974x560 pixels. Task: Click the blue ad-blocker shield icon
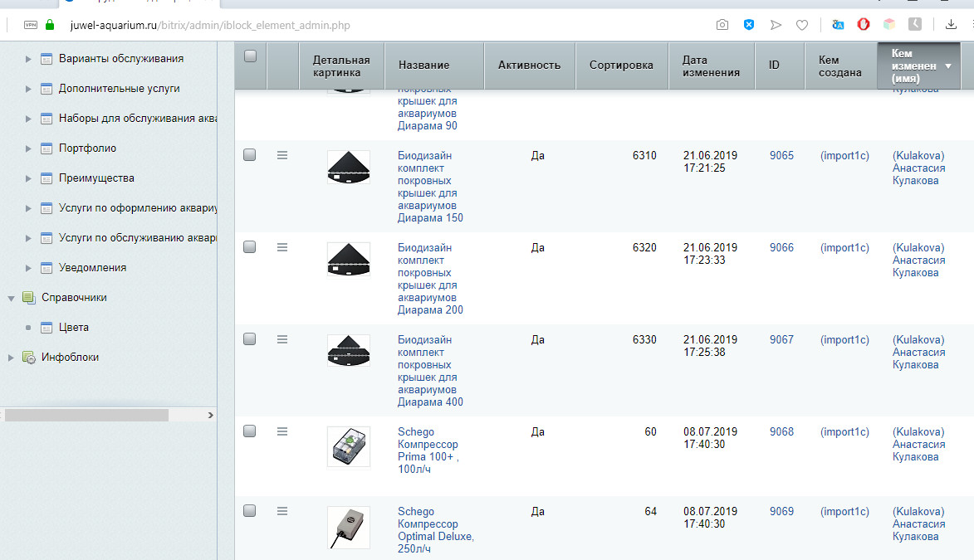(x=749, y=25)
